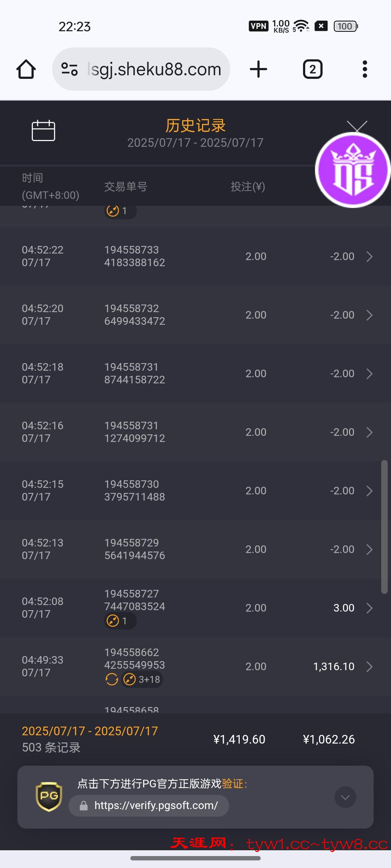Tap the browser home icon
Screen dimensions: 391x868
tap(26, 69)
